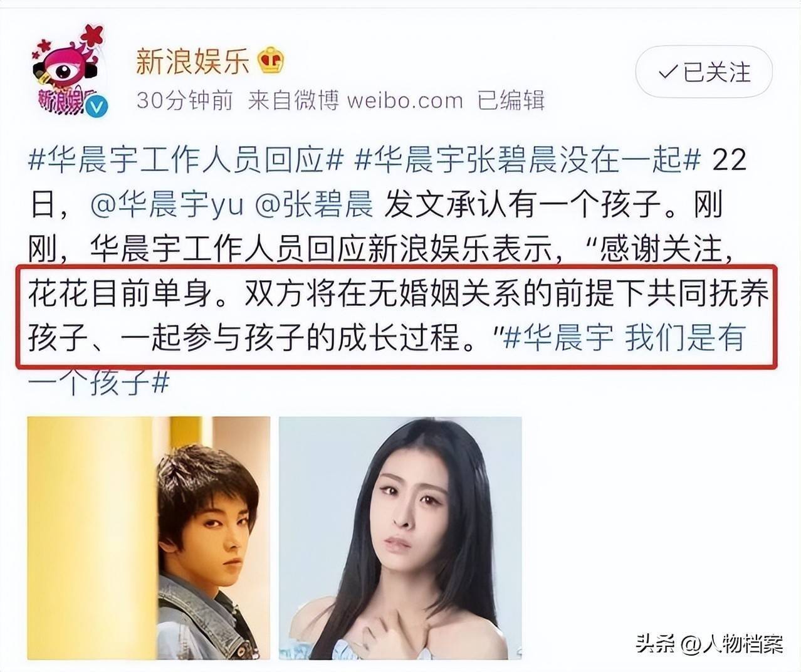Click the checkmark in the 已关注 button
This screenshot has width=801, height=672.
[668, 73]
